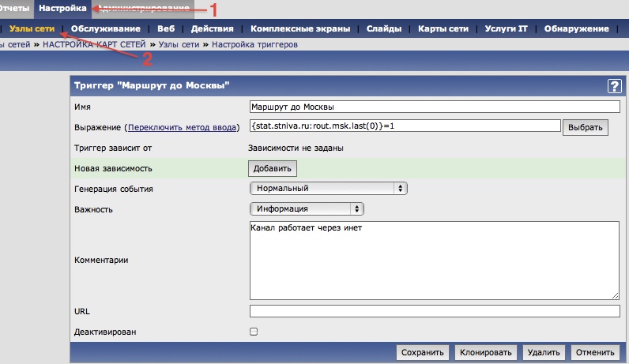
Task: Select the Узлы сети submenu item
Action: coord(32,29)
